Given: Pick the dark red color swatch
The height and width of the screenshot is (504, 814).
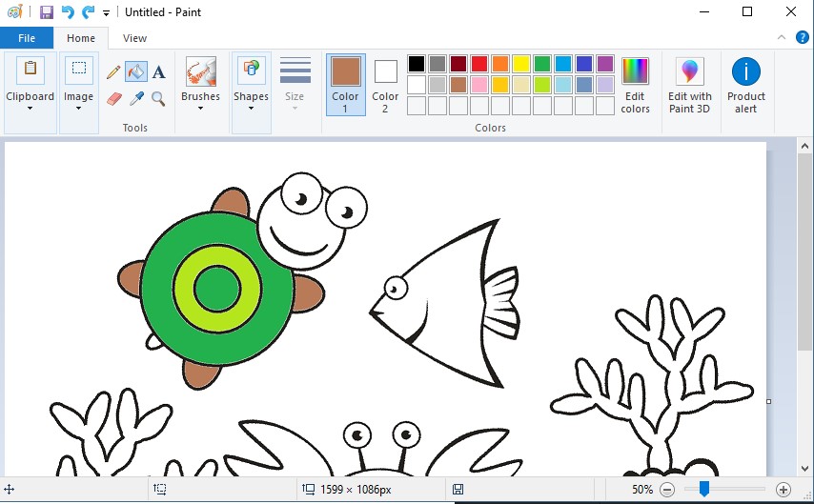Looking at the screenshot, I should 458,64.
